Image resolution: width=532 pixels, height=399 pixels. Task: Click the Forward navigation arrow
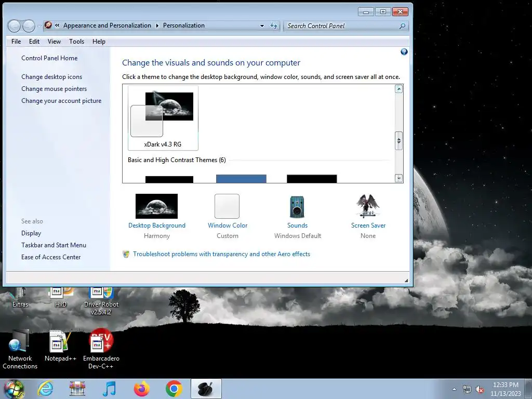tap(29, 26)
